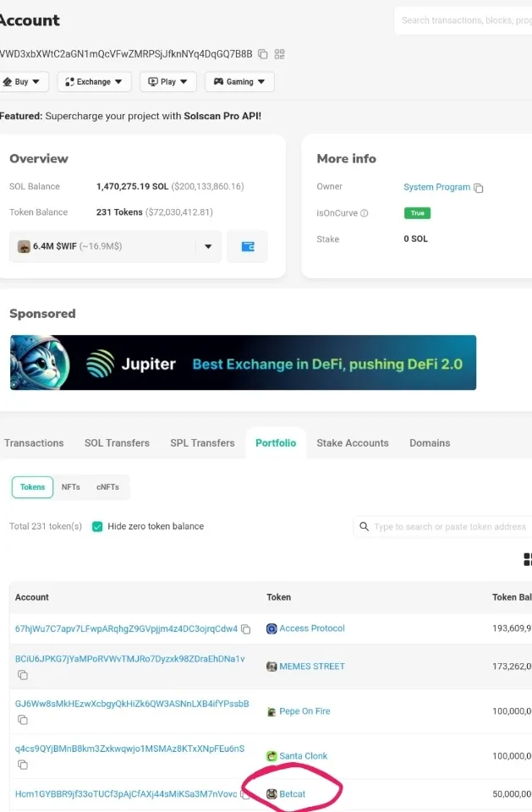Image resolution: width=532 pixels, height=812 pixels.
Task: Click the Jupiter sponsored banner
Action: pos(243,363)
